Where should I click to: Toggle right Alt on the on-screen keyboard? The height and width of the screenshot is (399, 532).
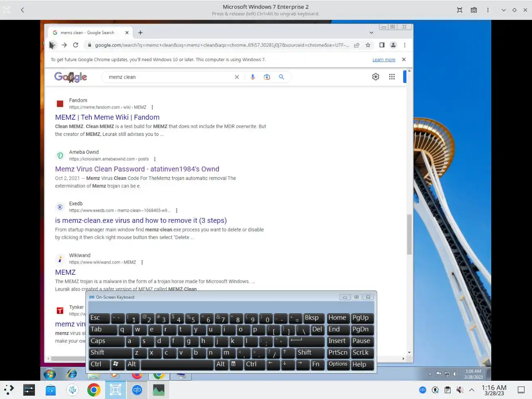click(x=222, y=365)
